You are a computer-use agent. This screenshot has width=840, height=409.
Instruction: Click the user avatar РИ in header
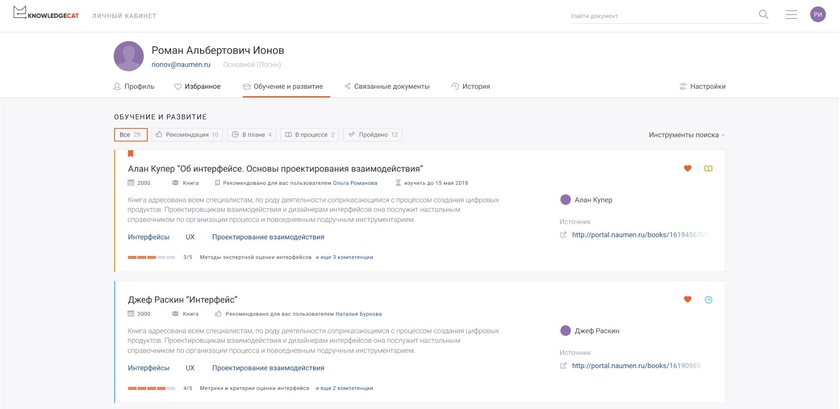click(x=818, y=15)
